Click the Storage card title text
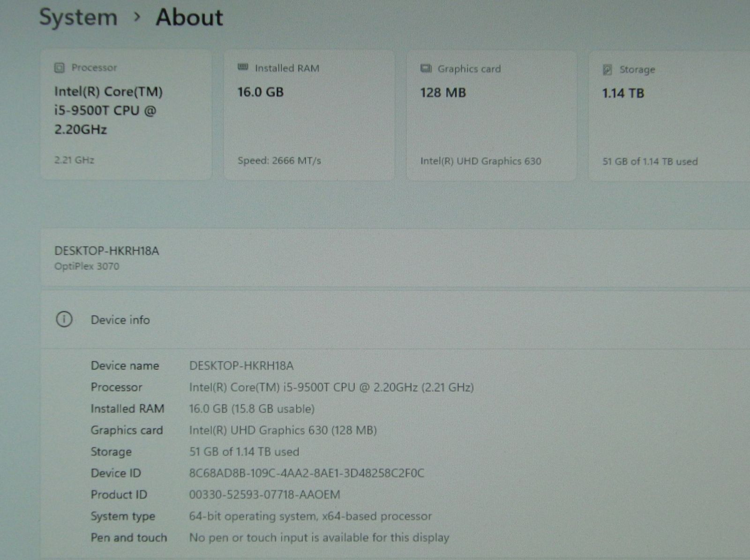The image size is (750, 560). click(637, 70)
